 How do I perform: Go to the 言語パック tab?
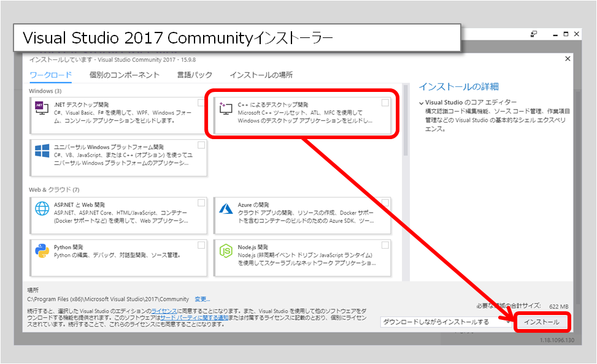point(195,75)
